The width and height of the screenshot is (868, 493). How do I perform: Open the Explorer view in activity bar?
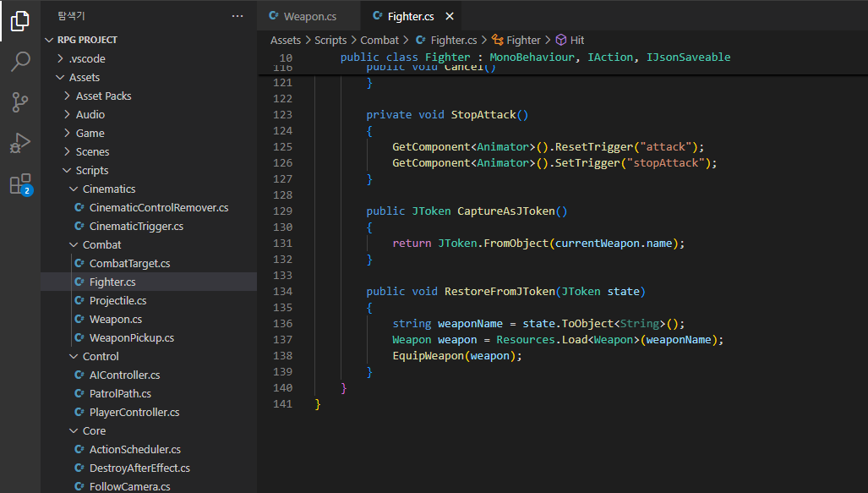pos(20,21)
